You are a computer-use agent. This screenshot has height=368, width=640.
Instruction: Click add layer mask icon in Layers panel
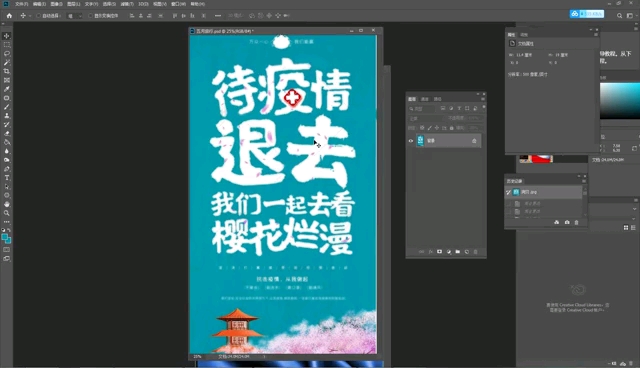coord(440,252)
